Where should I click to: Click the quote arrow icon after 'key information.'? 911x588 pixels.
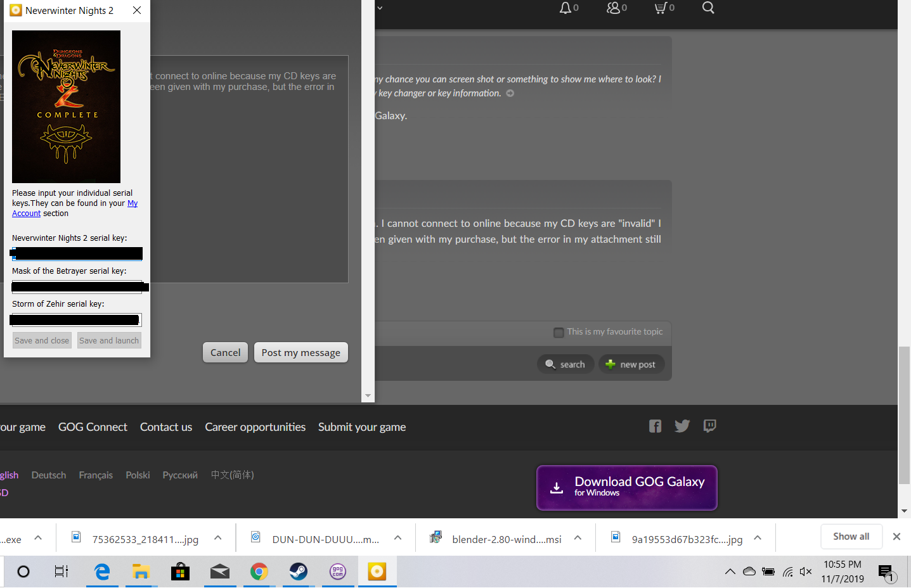click(x=510, y=93)
